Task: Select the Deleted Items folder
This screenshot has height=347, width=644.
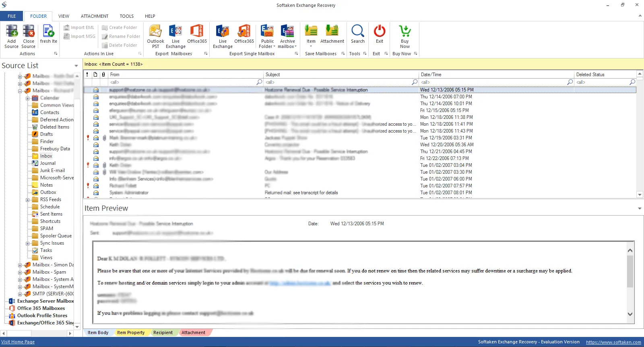Action: tap(55, 127)
